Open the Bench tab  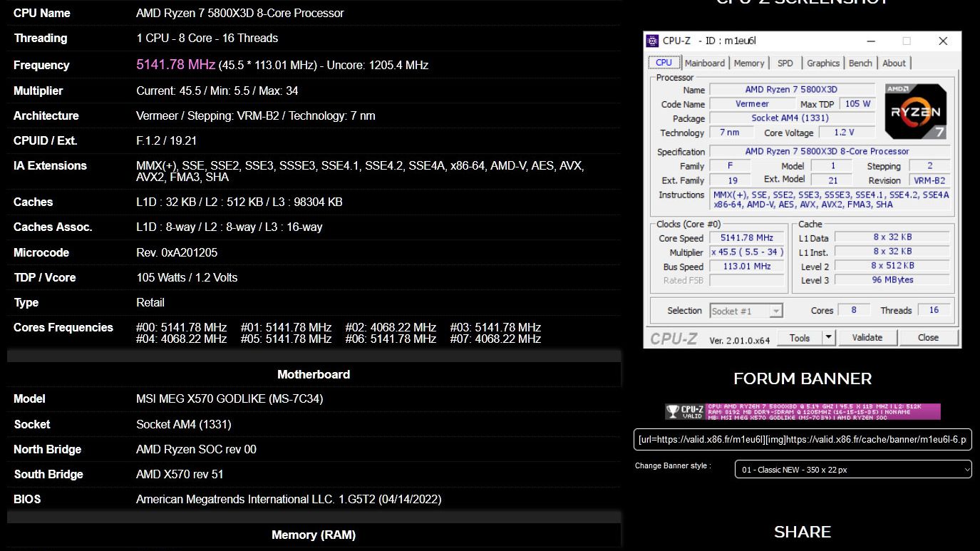(x=860, y=63)
